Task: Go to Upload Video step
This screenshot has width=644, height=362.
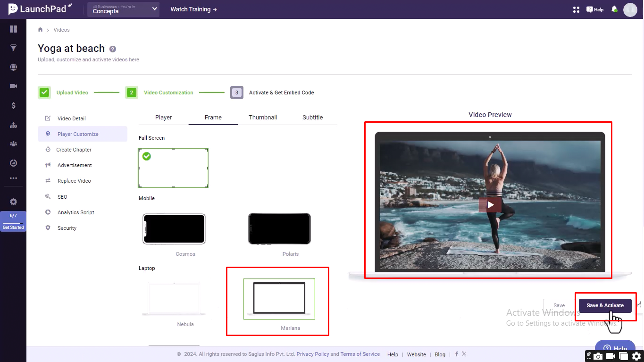Action: click(63, 93)
